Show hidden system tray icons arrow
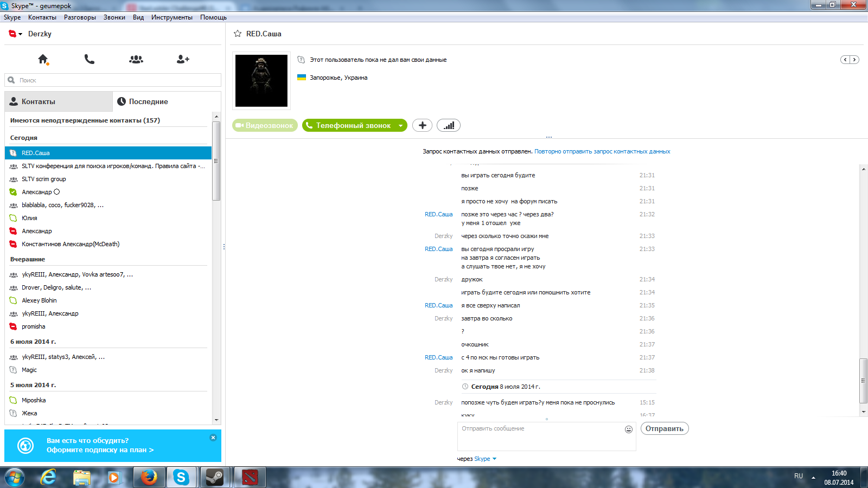 [x=813, y=478]
